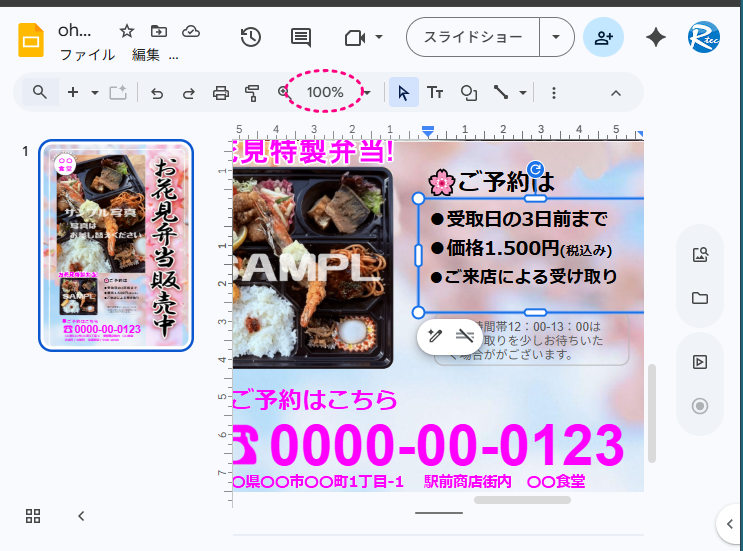The image size is (743, 551).
Task: Select the text box tool
Action: [435, 93]
